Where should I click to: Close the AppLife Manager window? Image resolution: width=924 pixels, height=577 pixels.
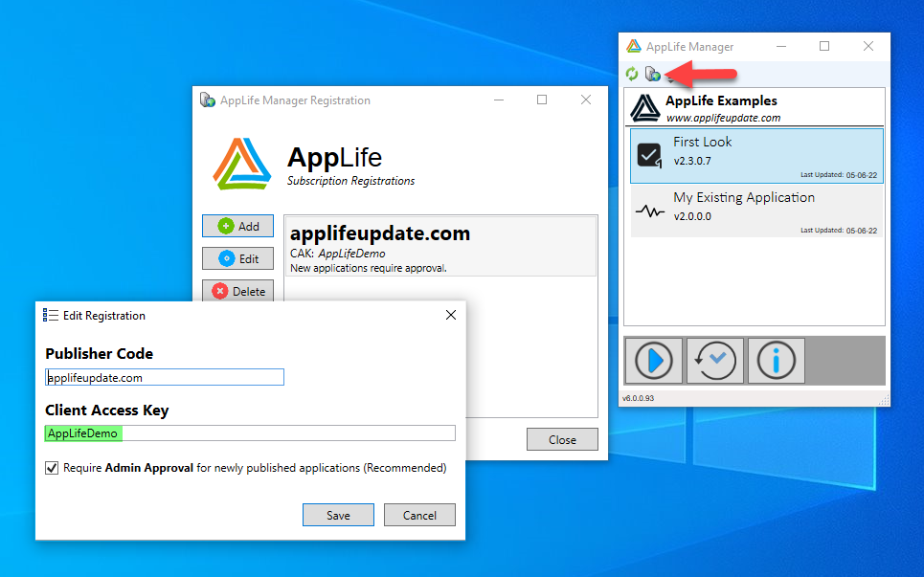pyautogui.click(x=868, y=46)
